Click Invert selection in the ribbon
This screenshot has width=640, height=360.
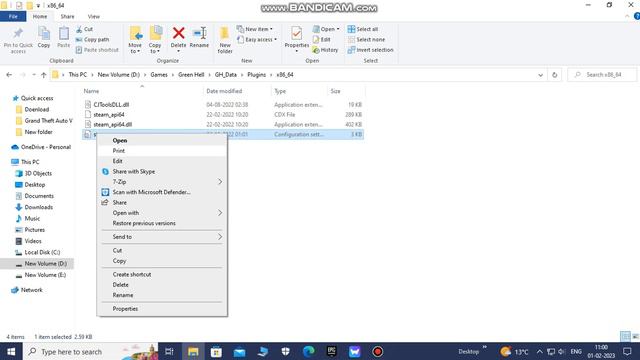click(370, 50)
